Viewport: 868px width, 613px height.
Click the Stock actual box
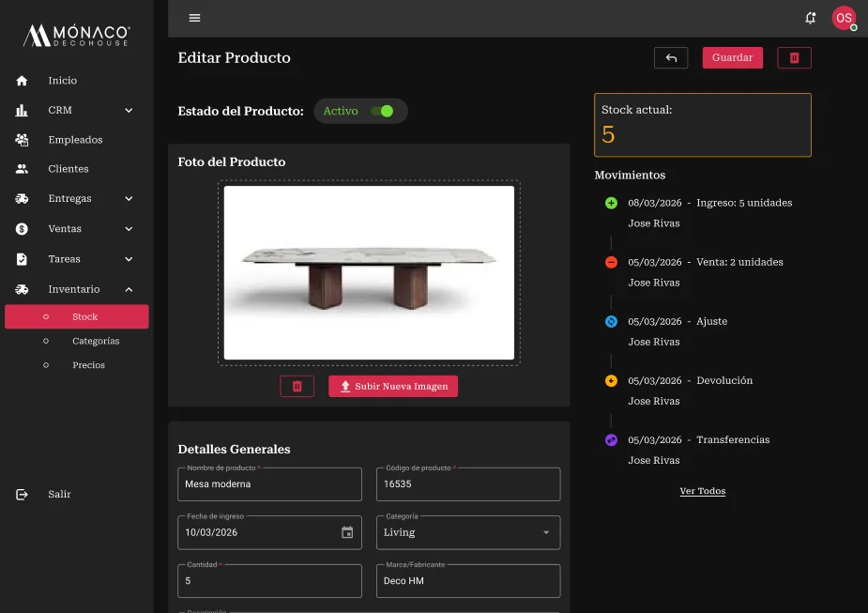pyautogui.click(x=703, y=125)
